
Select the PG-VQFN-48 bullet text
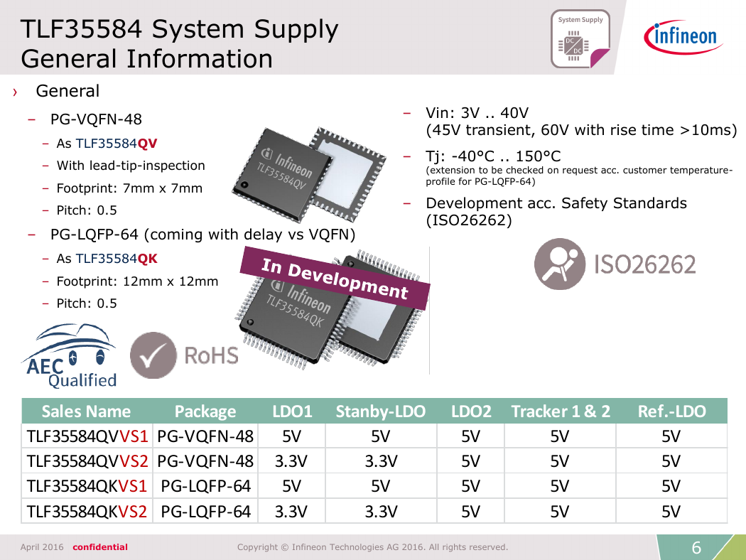96,119
